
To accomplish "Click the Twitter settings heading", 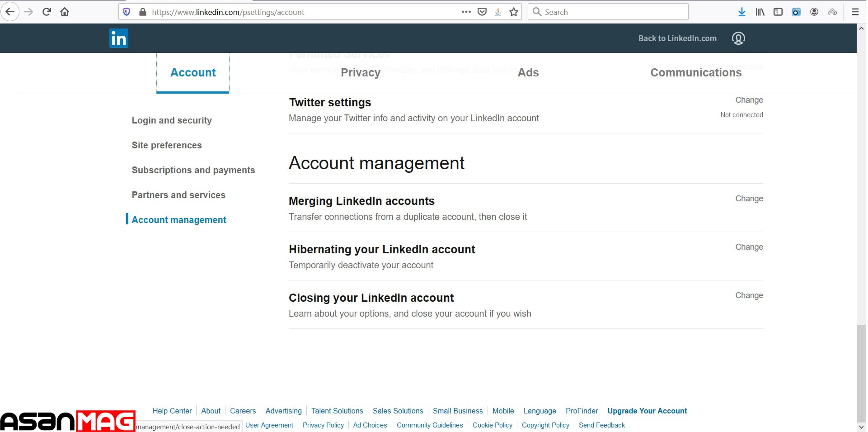I will [x=330, y=103].
